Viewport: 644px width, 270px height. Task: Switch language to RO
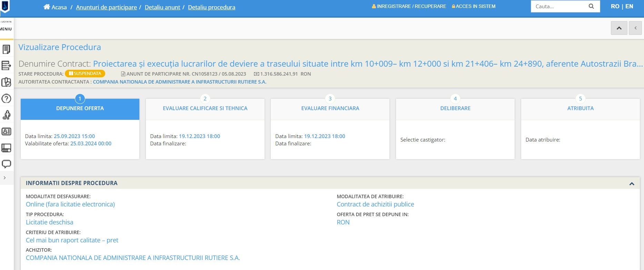[x=615, y=6]
